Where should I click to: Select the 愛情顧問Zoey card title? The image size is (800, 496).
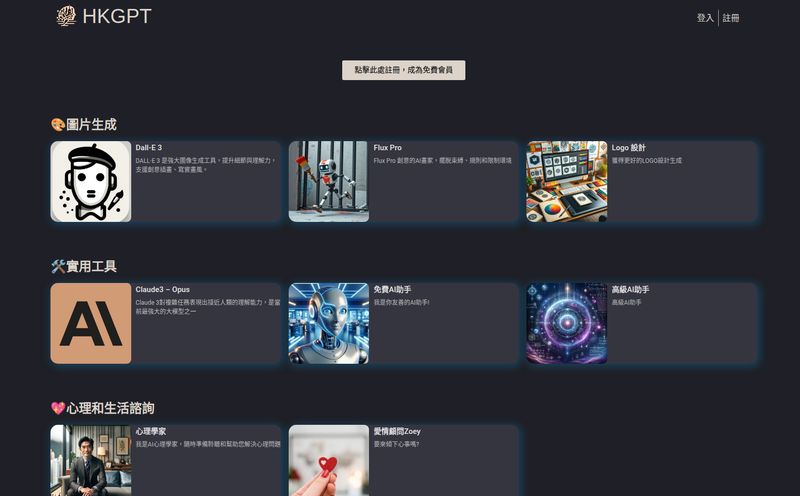(x=397, y=431)
